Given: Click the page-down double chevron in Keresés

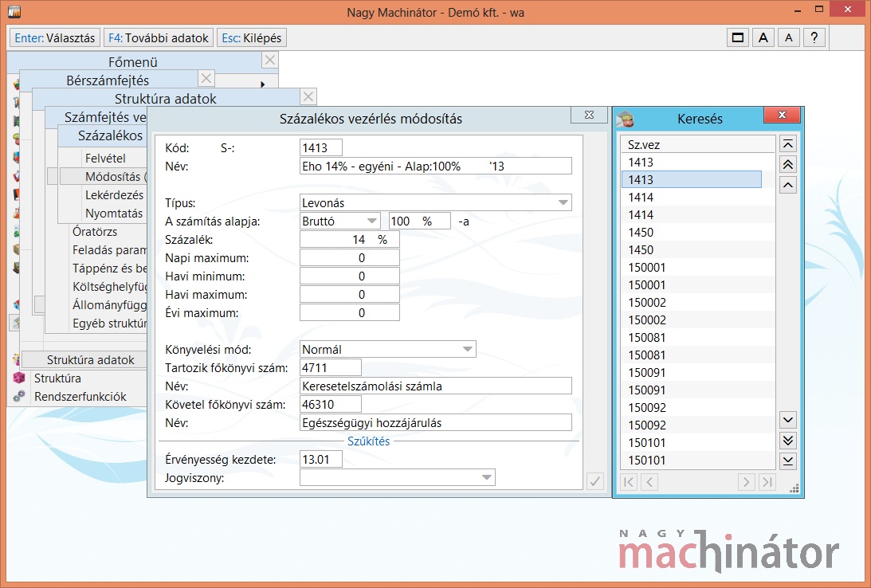Looking at the screenshot, I should (787, 440).
